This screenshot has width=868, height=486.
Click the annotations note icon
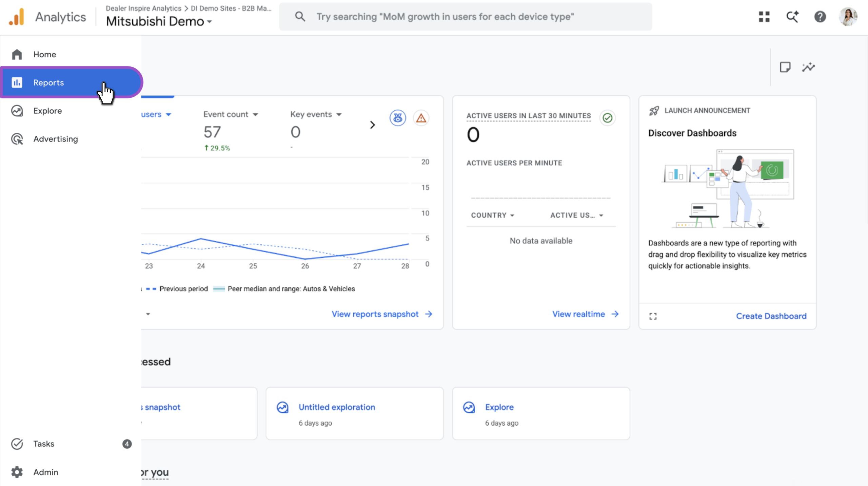pos(785,67)
